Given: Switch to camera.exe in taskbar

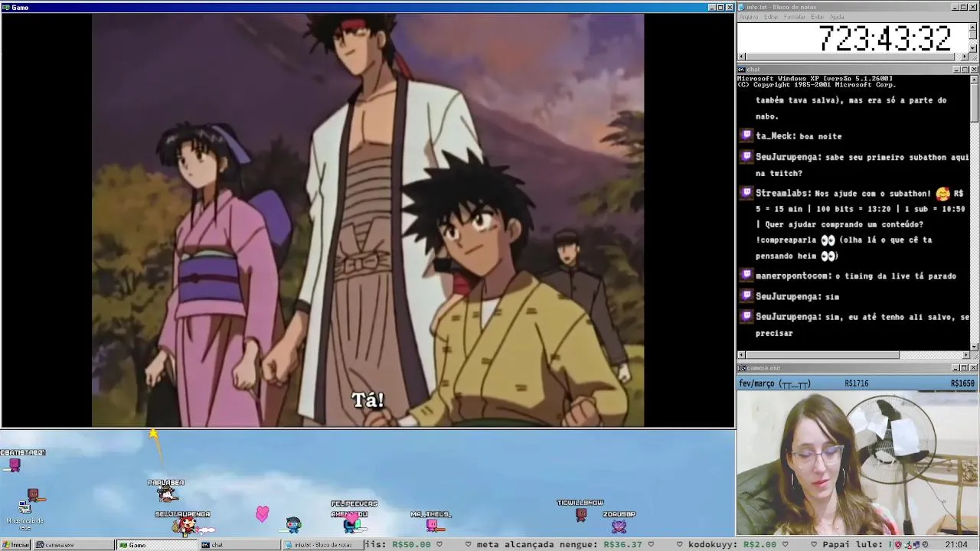Looking at the screenshot, I should coord(73,545).
